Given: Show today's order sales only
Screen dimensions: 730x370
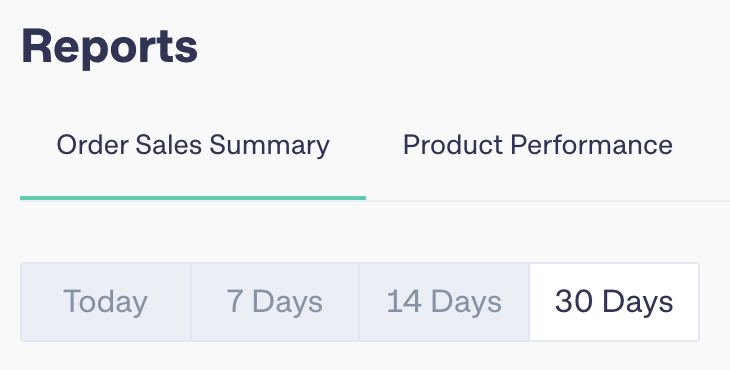Looking at the screenshot, I should pos(106,302).
